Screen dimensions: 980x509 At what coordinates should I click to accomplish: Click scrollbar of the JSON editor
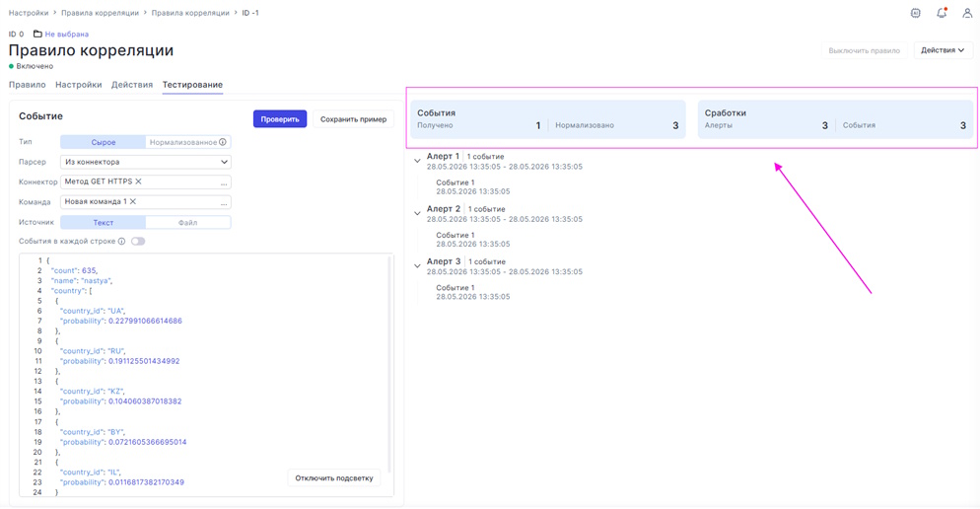(x=390, y=363)
